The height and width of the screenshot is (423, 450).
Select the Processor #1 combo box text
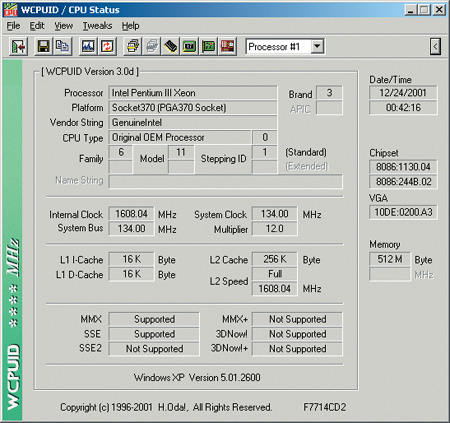274,47
